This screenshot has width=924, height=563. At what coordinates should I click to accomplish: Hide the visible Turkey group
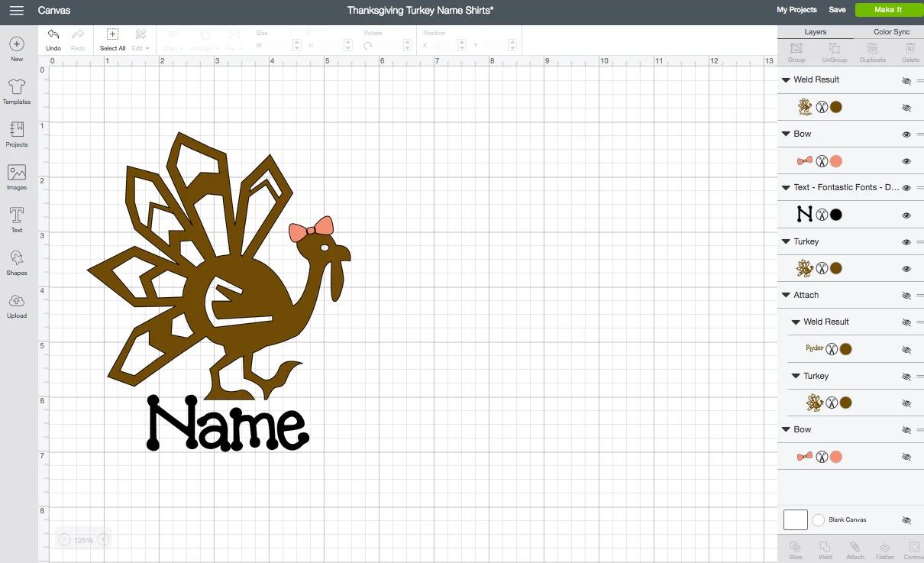pos(906,241)
